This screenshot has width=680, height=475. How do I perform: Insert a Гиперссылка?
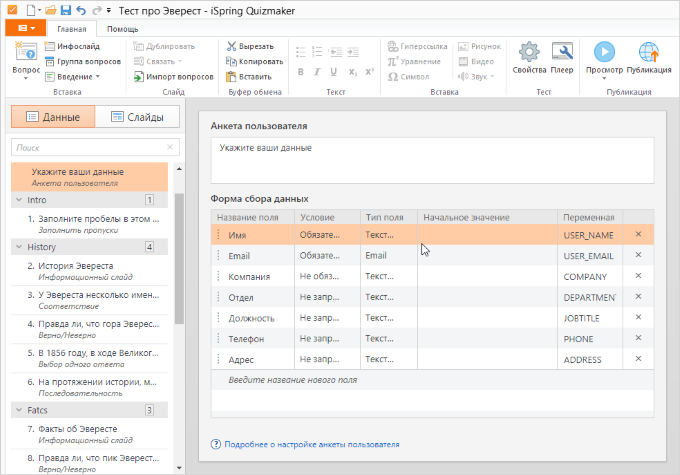click(417, 46)
